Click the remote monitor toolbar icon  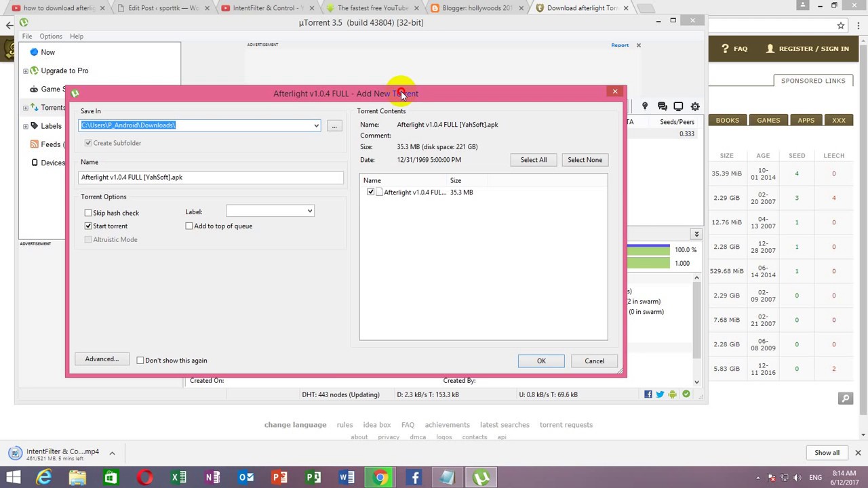[678, 106]
